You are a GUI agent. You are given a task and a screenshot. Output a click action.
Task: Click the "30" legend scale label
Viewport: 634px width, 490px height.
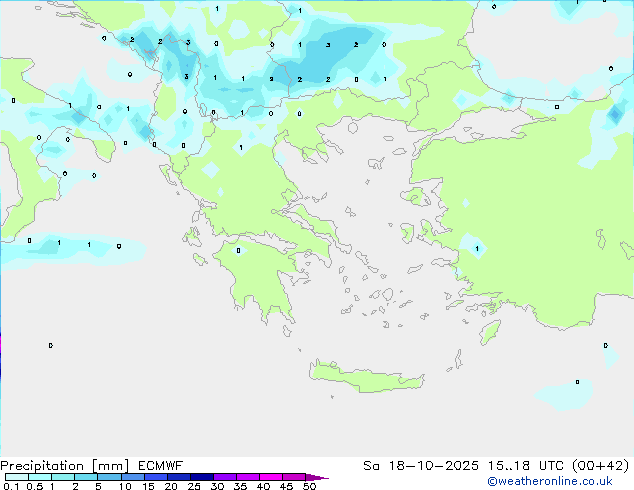217,486
